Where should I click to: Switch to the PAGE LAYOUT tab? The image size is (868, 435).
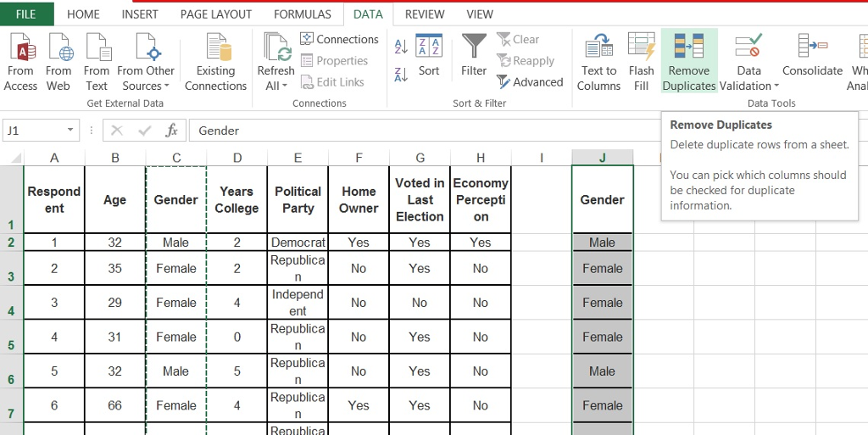(x=216, y=14)
